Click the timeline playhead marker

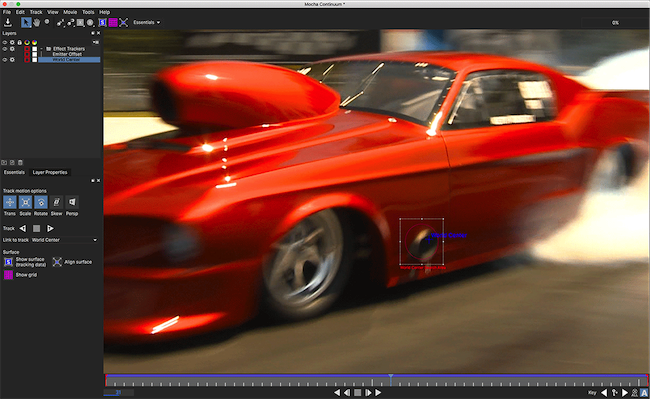tap(390, 377)
